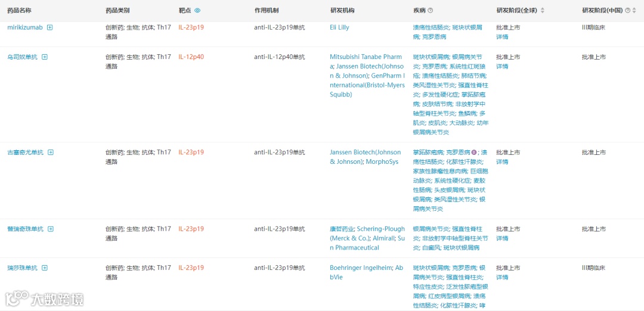Click the purple badge after 克罗恩病
Viewport: 644px width, 311px height.
[474, 152]
